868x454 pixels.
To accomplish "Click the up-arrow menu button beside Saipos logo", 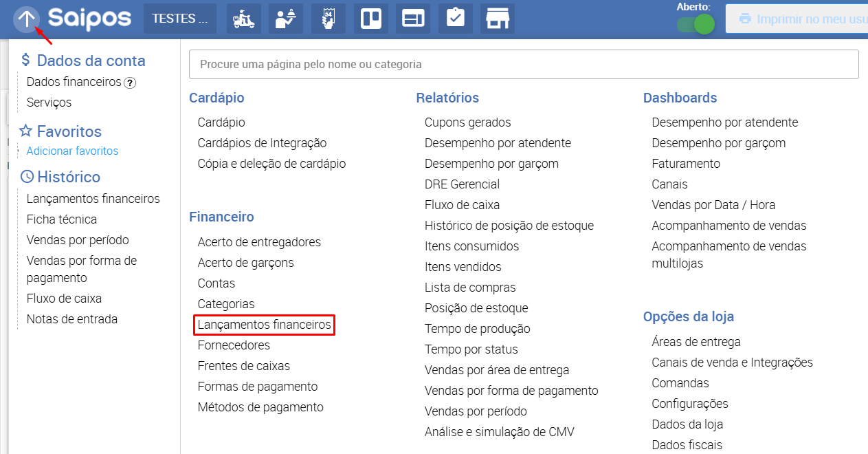I will (x=26, y=19).
